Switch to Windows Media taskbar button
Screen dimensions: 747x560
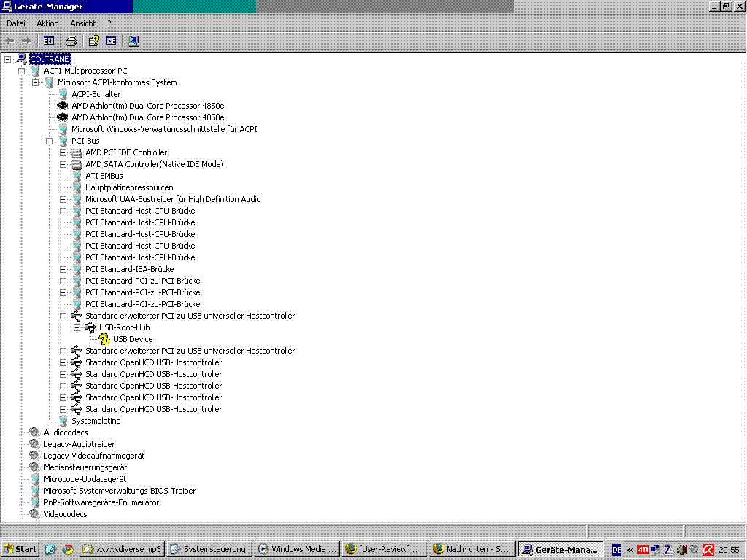(297, 549)
